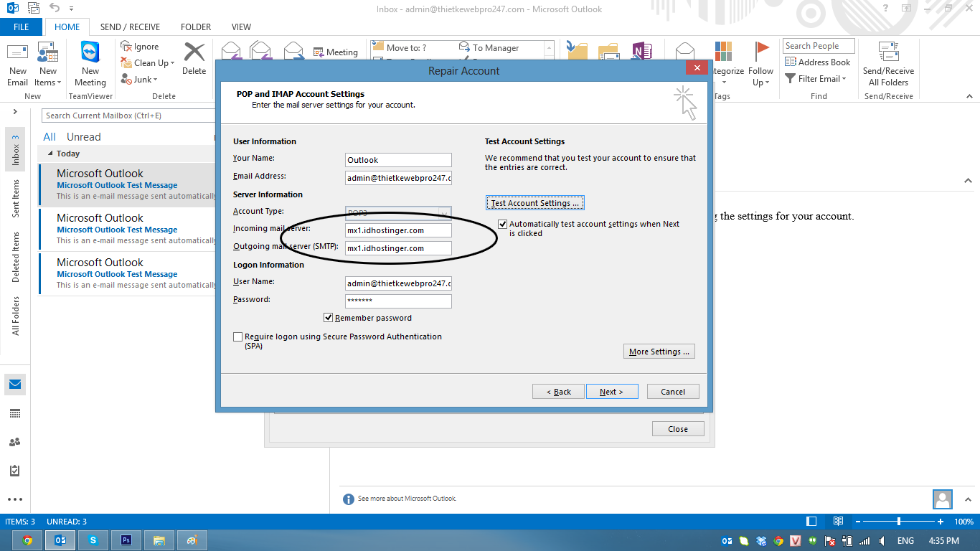The image size is (980, 551).
Task: Click the zoom in plus button
Action: tap(941, 522)
